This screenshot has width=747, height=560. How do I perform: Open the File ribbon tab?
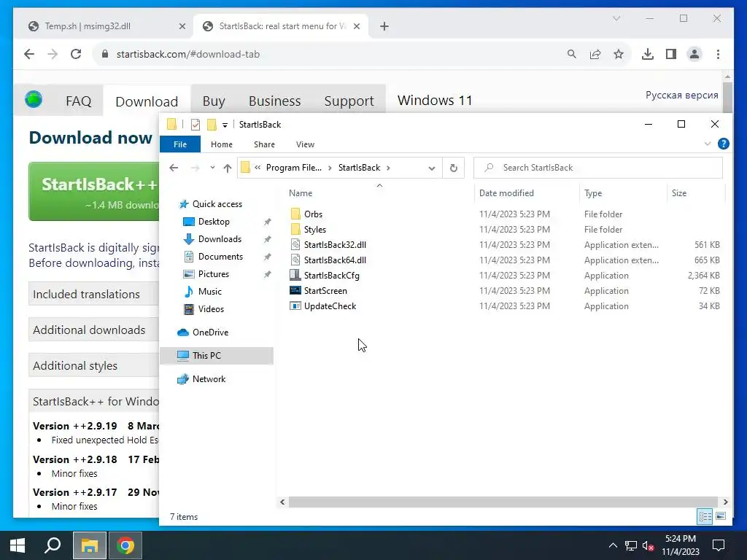(180, 144)
